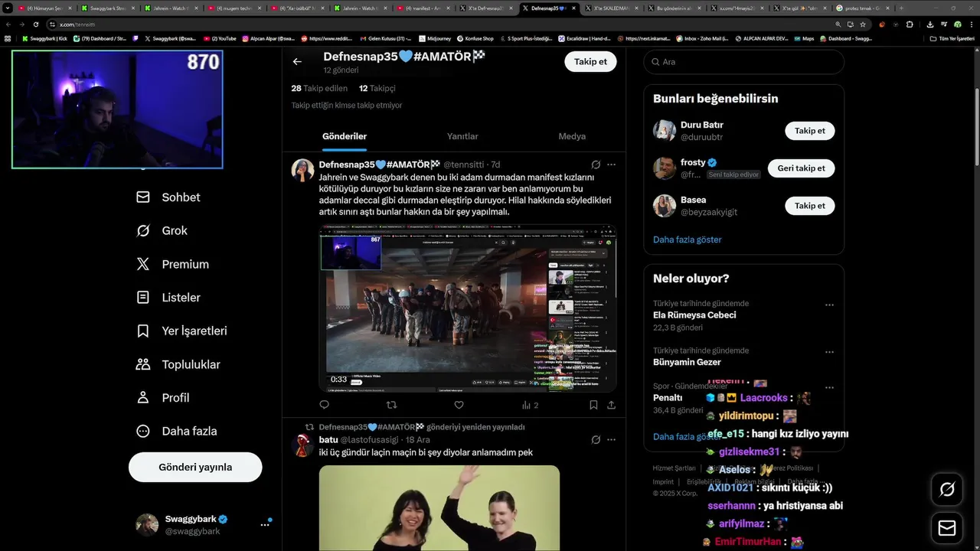980x551 pixels.
Task: Open Bünyamin Gezer trend
Action: point(687,362)
